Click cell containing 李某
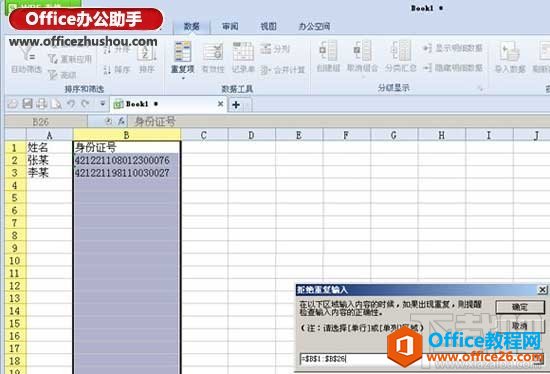Viewport: 550px width, 374px height. point(49,173)
